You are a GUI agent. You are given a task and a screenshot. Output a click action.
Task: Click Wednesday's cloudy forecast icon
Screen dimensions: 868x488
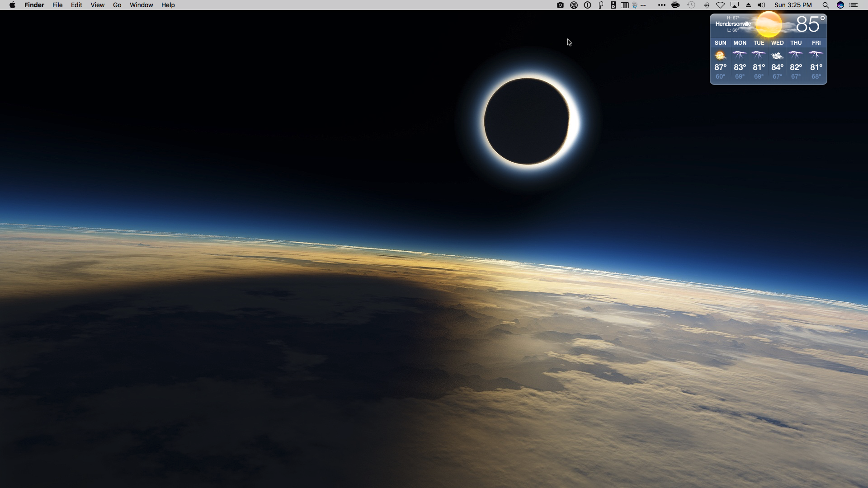[777, 56]
